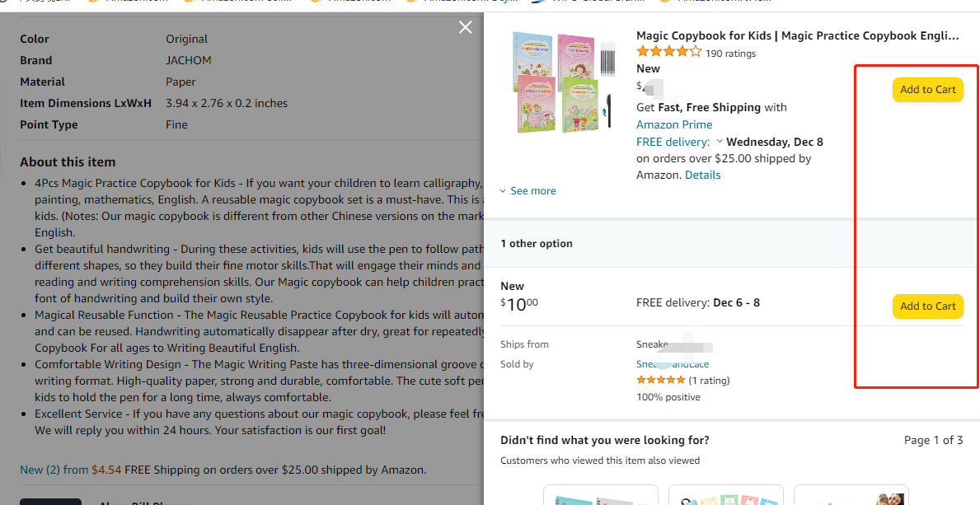Expand the See more section
The image size is (980, 505).
[528, 191]
